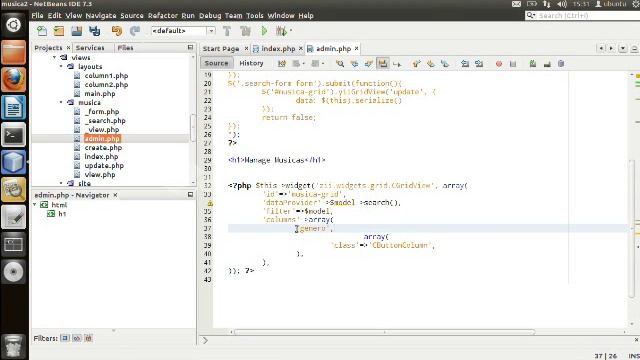Switch to the Files tab
Viewport: 640px width, 360px height.
tap(125, 48)
